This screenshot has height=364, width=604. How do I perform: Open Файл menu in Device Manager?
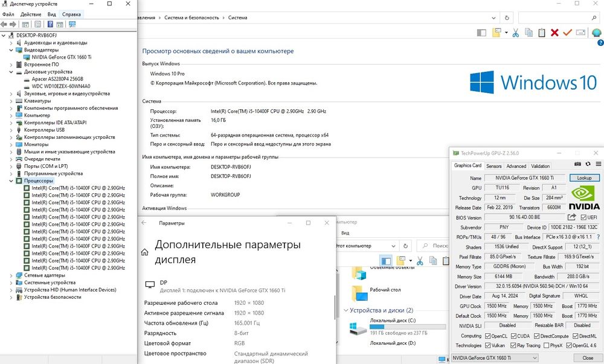point(8,14)
